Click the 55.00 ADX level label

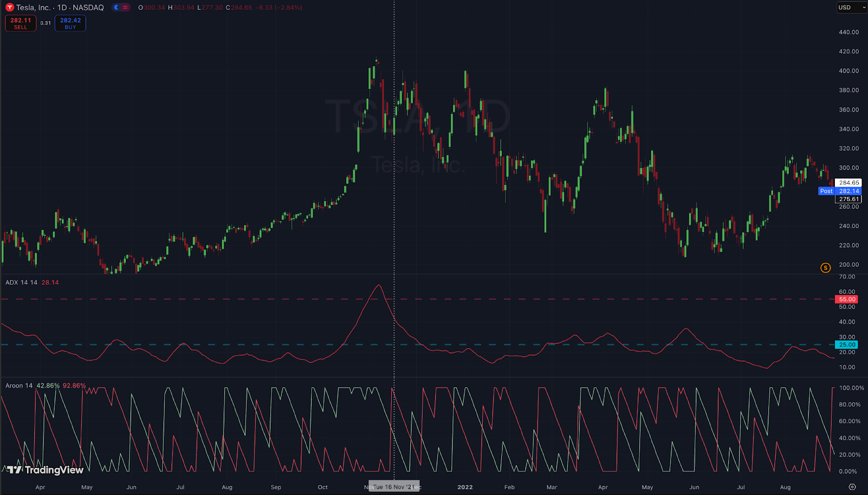[x=847, y=299]
